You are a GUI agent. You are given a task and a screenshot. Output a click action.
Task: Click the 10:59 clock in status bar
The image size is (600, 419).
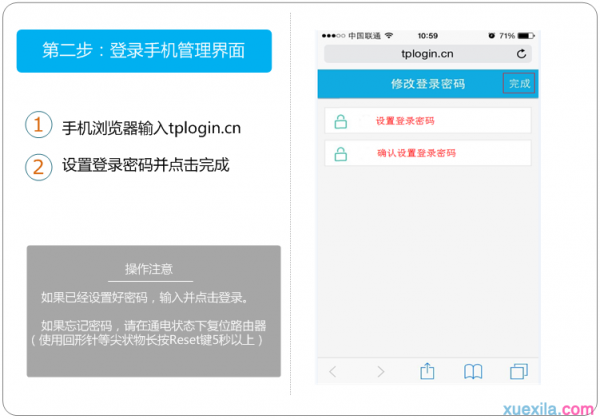click(x=427, y=36)
